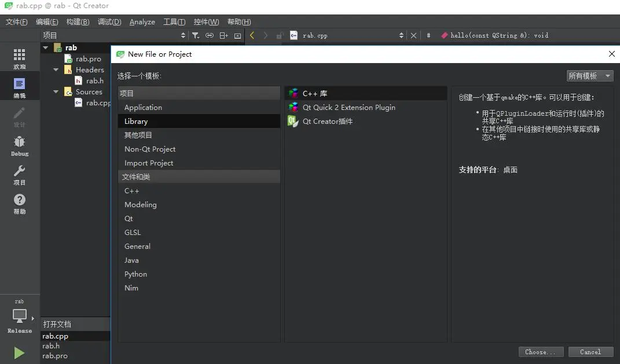Open the Welcome mode icon
The image size is (620, 364).
click(19, 58)
